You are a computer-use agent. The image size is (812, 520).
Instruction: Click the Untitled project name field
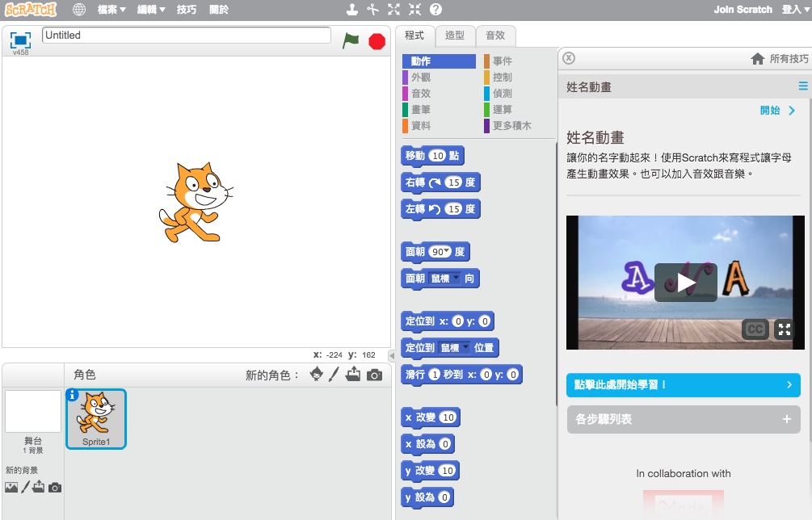click(187, 36)
